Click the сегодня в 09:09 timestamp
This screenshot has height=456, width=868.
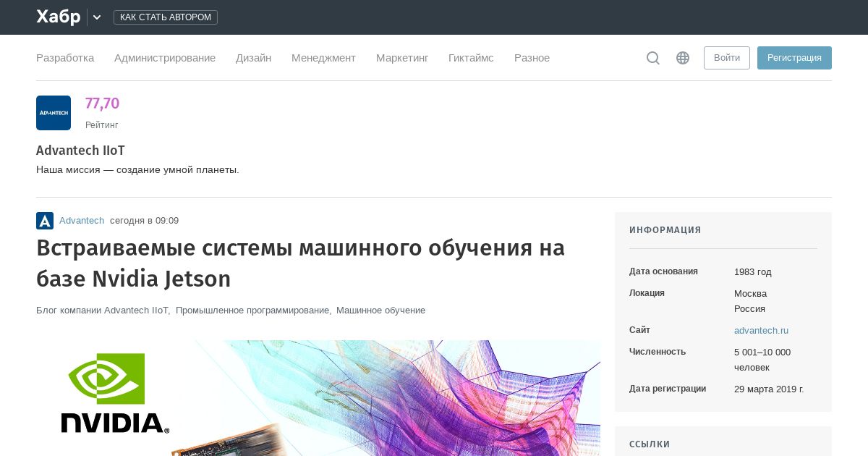click(x=144, y=221)
